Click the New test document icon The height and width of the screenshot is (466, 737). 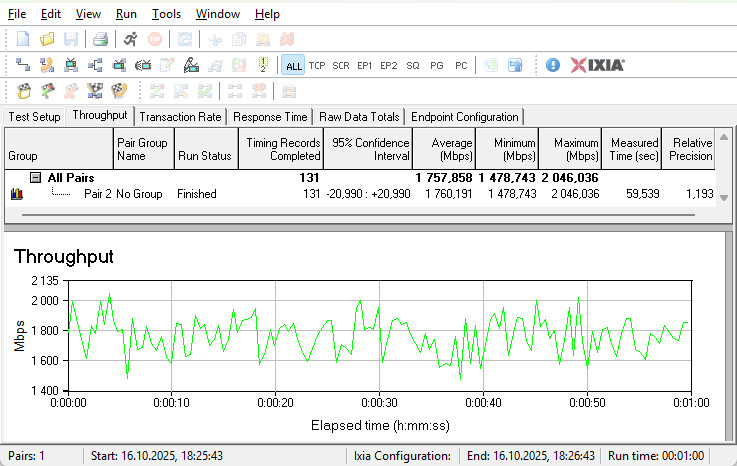23,39
